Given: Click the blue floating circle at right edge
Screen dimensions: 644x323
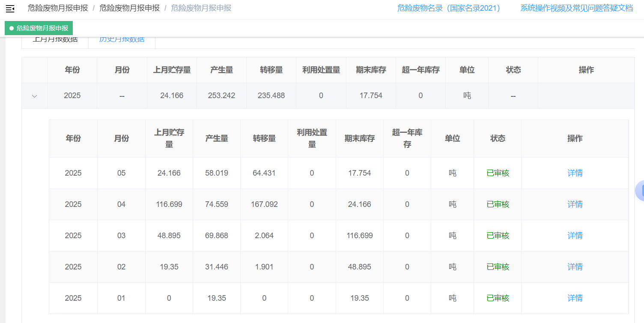Looking at the screenshot, I should pos(640,191).
